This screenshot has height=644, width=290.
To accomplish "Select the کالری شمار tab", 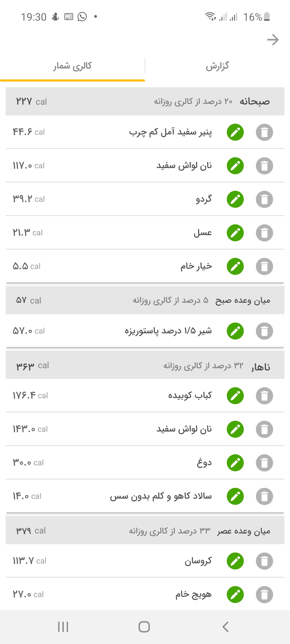I will pyautogui.click(x=73, y=66).
